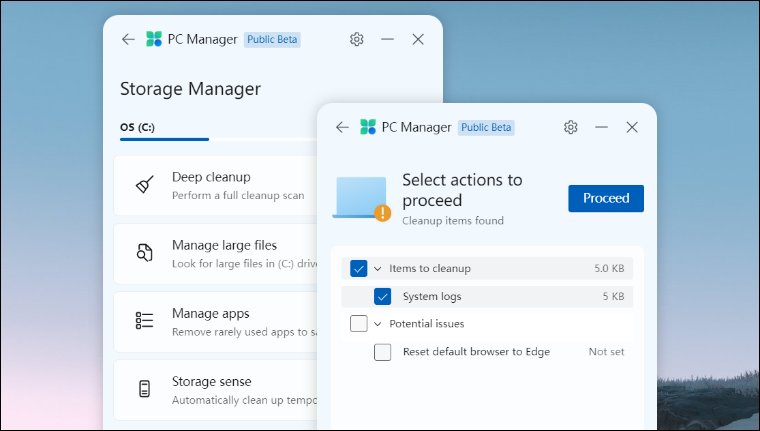Go back in the cleanup window

342,128
